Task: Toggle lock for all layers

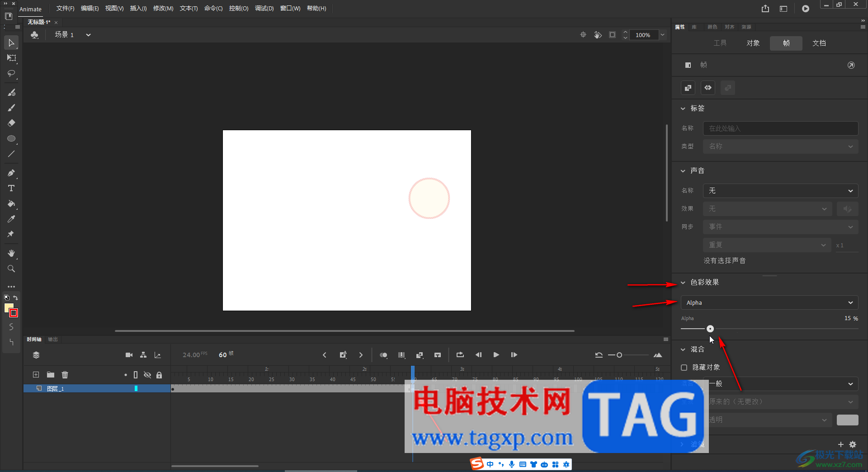Action: [x=159, y=375]
